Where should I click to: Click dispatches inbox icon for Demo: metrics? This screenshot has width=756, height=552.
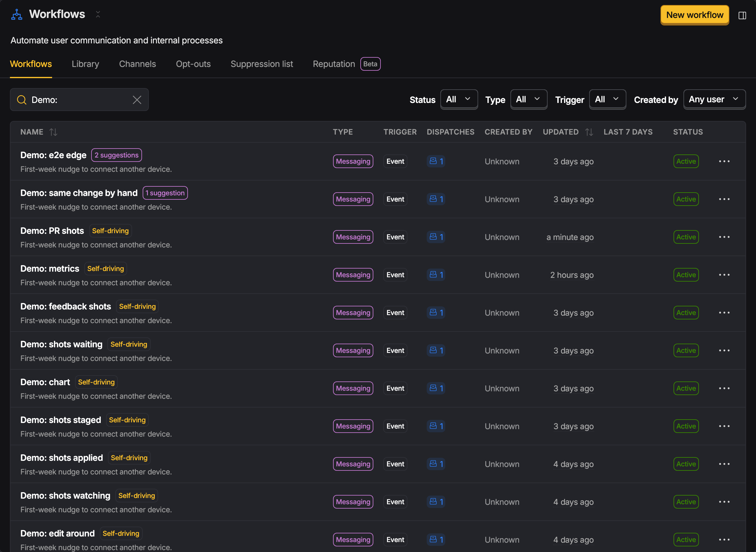[x=433, y=274]
